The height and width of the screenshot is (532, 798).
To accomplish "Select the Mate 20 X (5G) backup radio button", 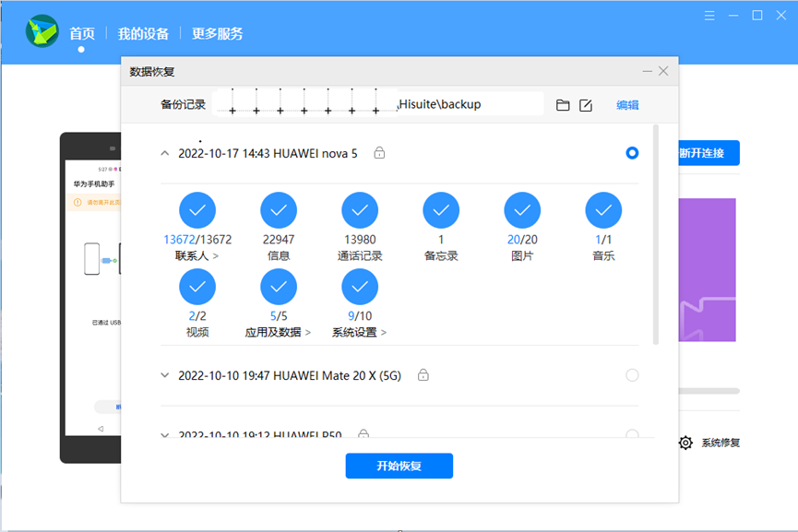I will tap(632, 375).
